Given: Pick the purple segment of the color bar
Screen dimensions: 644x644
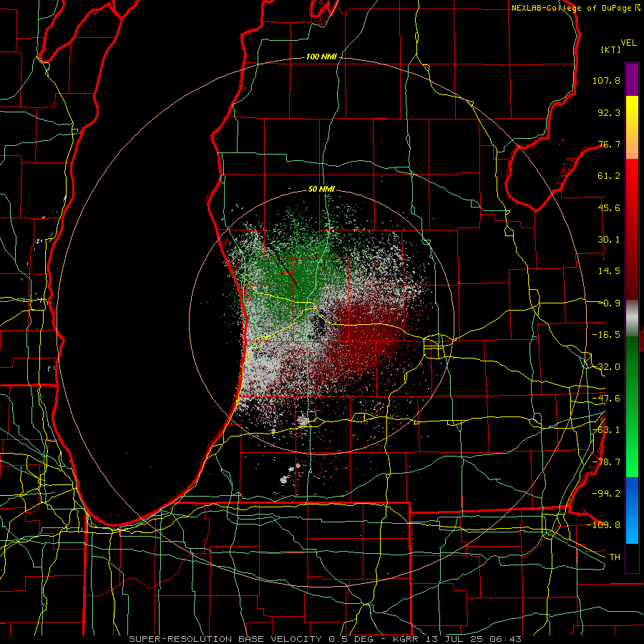Looking at the screenshot, I should coord(632,79).
